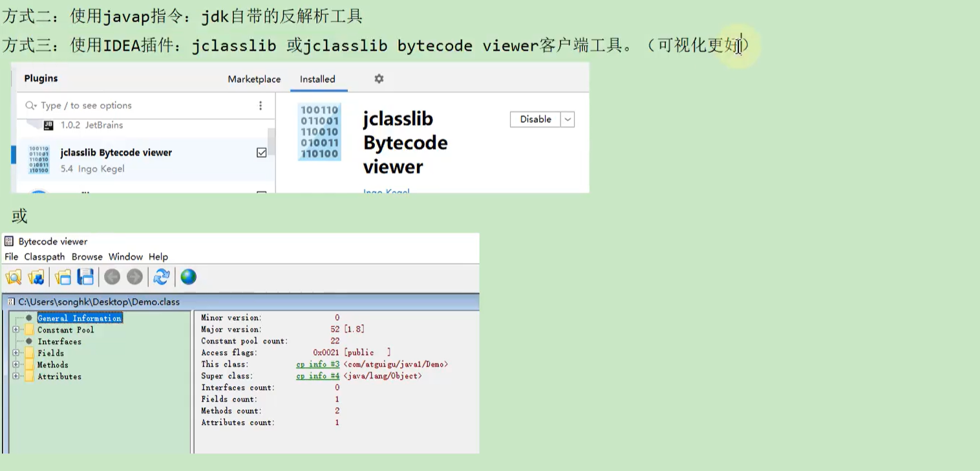Open the Window menu

[125, 257]
